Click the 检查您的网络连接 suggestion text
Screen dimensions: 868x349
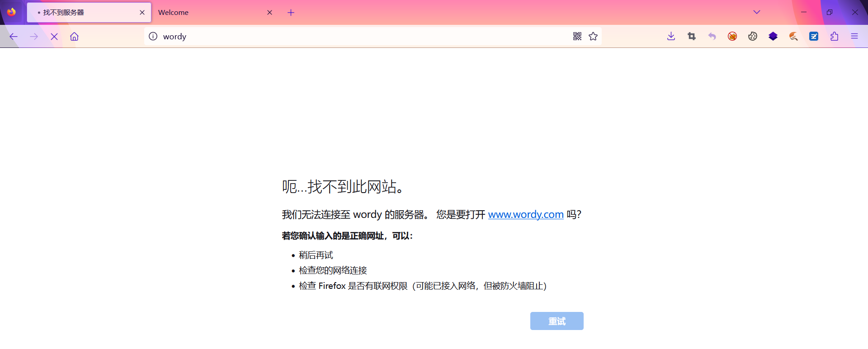tap(333, 270)
